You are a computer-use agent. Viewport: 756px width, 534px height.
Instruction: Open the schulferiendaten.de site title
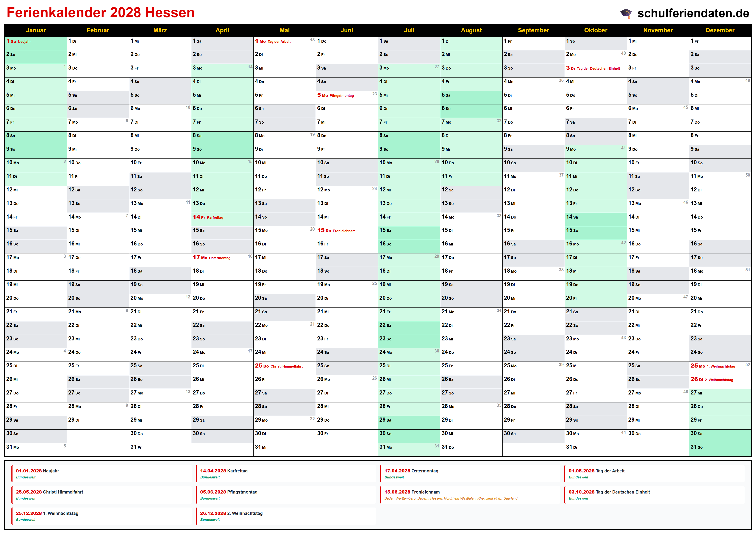[x=693, y=13]
